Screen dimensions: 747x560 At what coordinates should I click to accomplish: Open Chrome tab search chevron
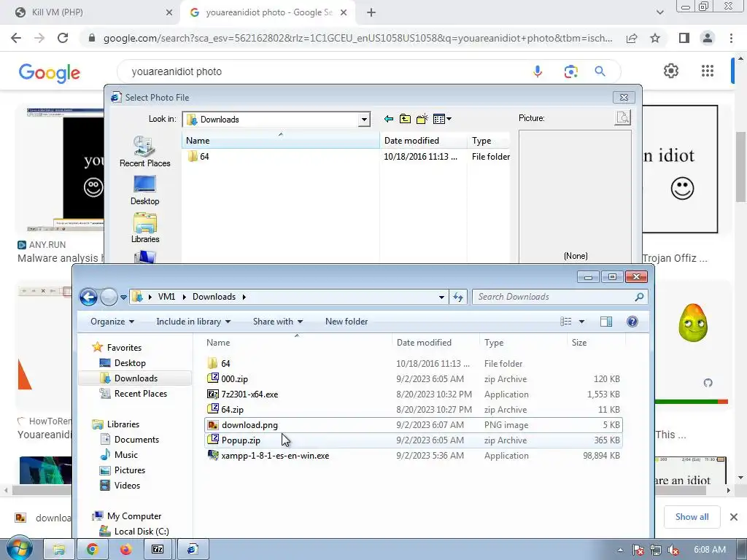coord(659,12)
